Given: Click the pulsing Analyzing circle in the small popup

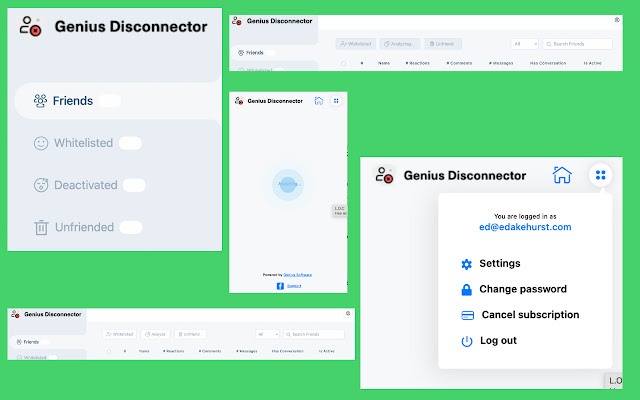Looking at the screenshot, I should pos(288,184).
